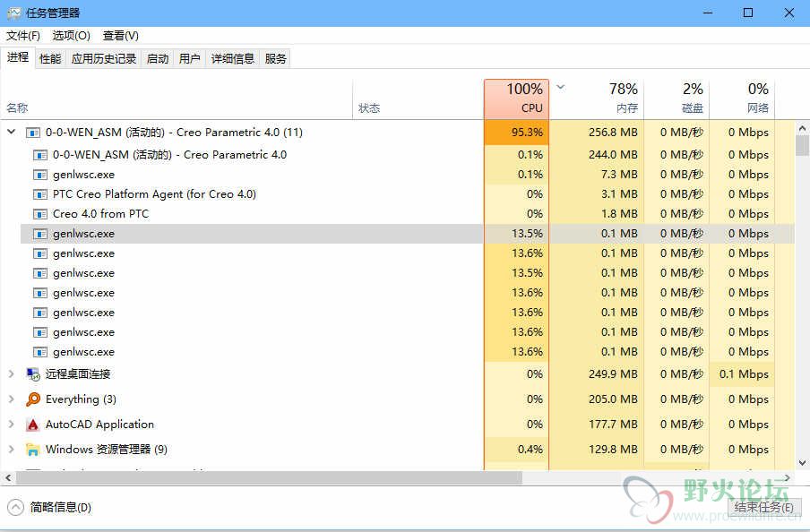The image size is (810, 532).
Task: Switch to the 服务 tab
Action: click(275, 59)
